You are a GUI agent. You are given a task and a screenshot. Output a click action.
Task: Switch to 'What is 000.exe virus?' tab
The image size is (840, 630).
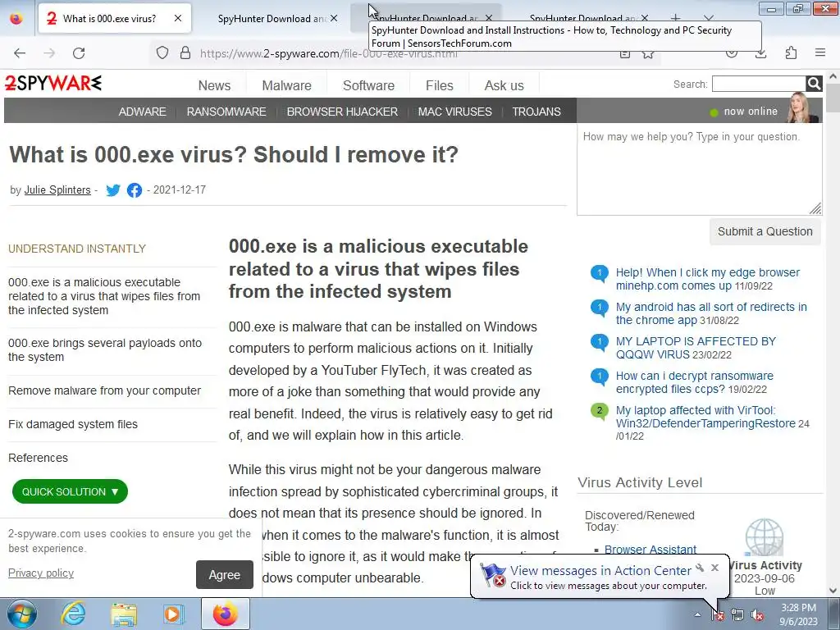tap(109, 18)
